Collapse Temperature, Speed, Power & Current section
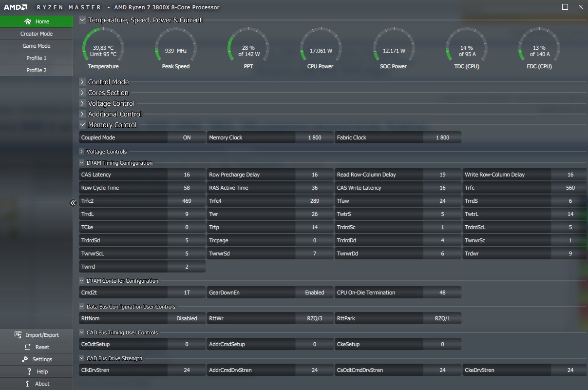Viewport: 588px width, 390px height. click(x=82, y=20)
